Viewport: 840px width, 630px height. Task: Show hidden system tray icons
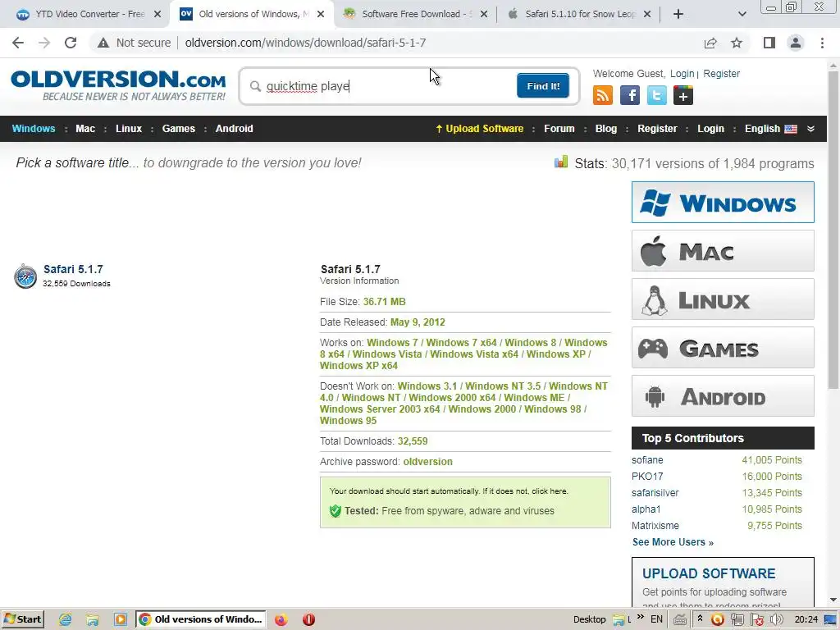pyautogui.click(x=700, y=619)
